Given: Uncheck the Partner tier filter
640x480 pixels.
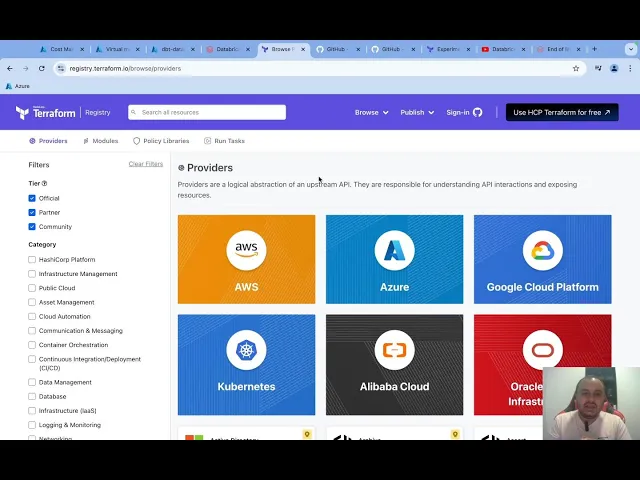Looking at the screenshot, I should click(x=32, y=213).
